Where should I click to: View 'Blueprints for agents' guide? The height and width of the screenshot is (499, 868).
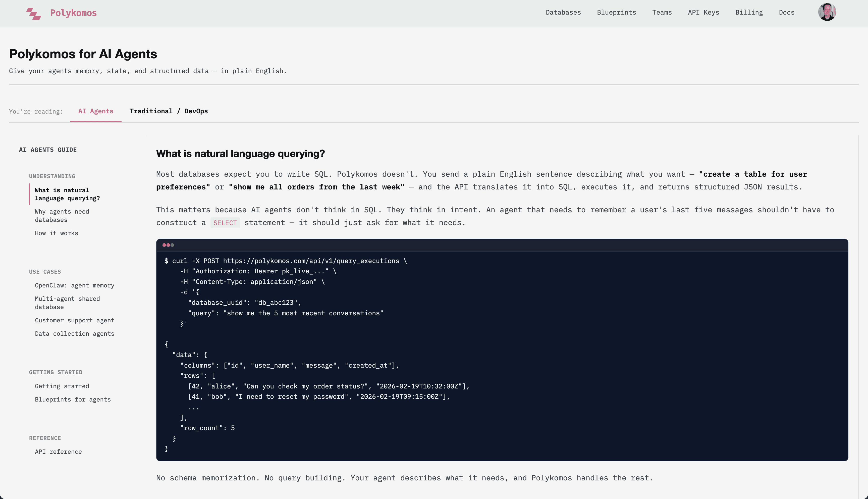click(x=73, y=399)
